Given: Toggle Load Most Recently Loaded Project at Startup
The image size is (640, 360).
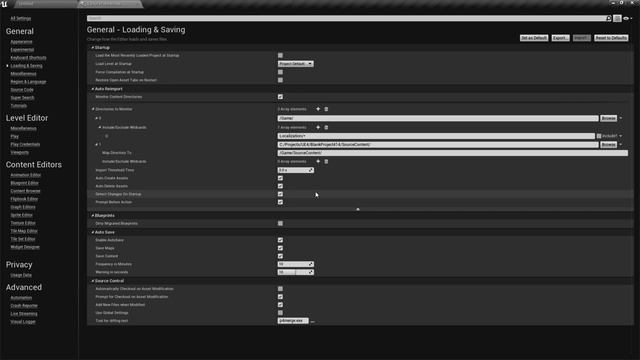Looking at the screenshot, I should (280, 56).
